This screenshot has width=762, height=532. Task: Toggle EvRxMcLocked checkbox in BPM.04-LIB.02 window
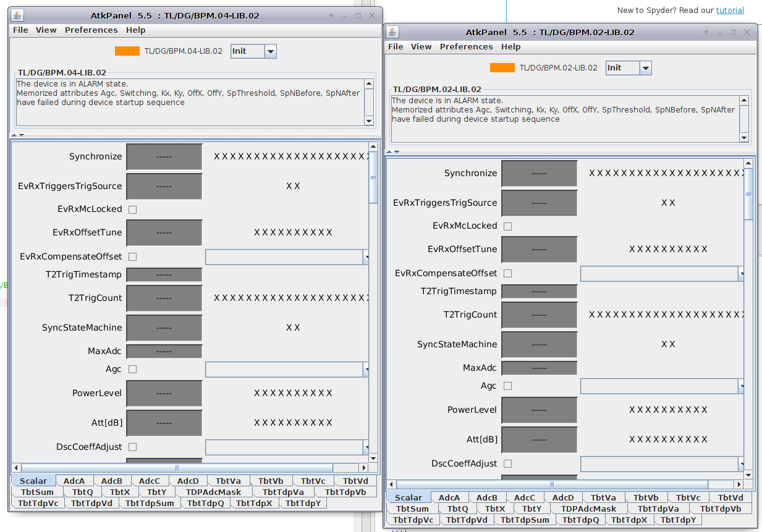tap(132, 209)
